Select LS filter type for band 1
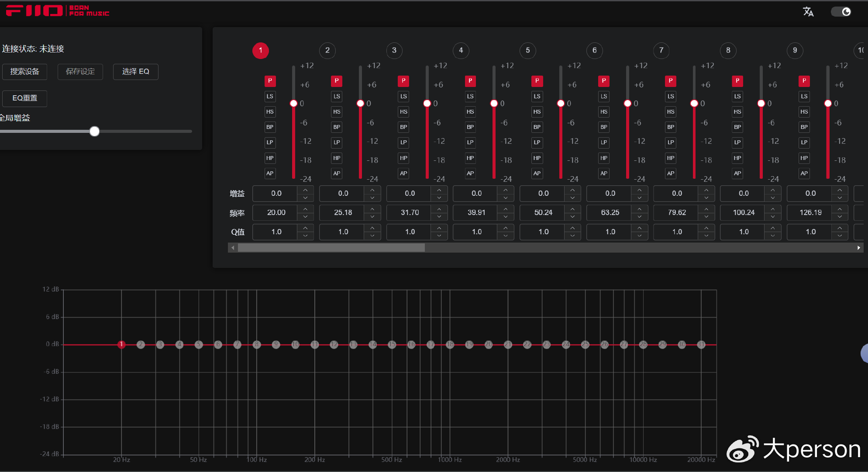 (270, 97)
